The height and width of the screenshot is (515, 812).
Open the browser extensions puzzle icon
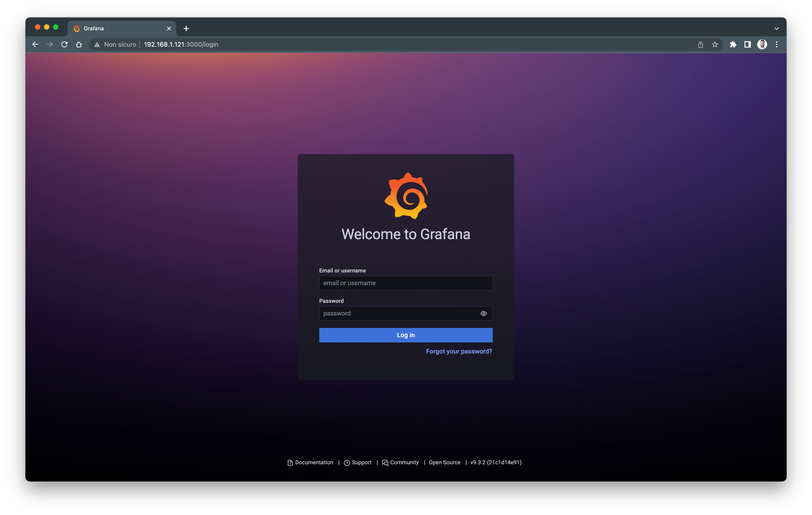click(x=733, y=44)
